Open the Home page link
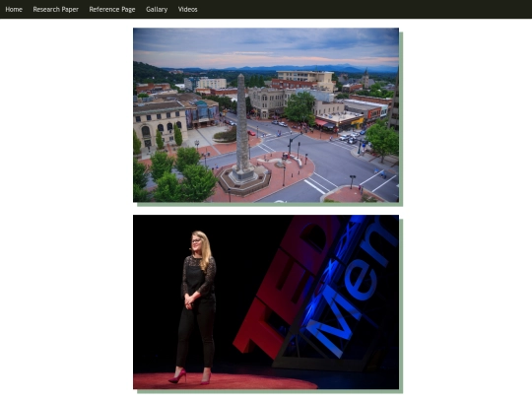This screenshot has width=532, height=399. pyautogui.click(x=14, y=10)
